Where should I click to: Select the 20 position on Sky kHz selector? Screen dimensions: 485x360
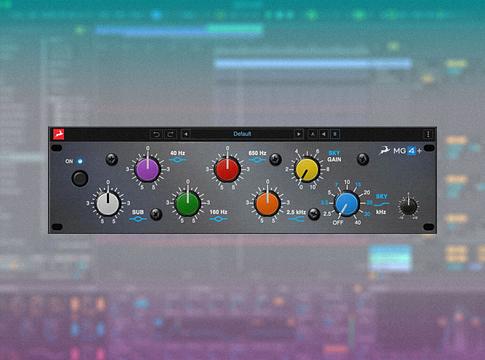tap(367, 192)
